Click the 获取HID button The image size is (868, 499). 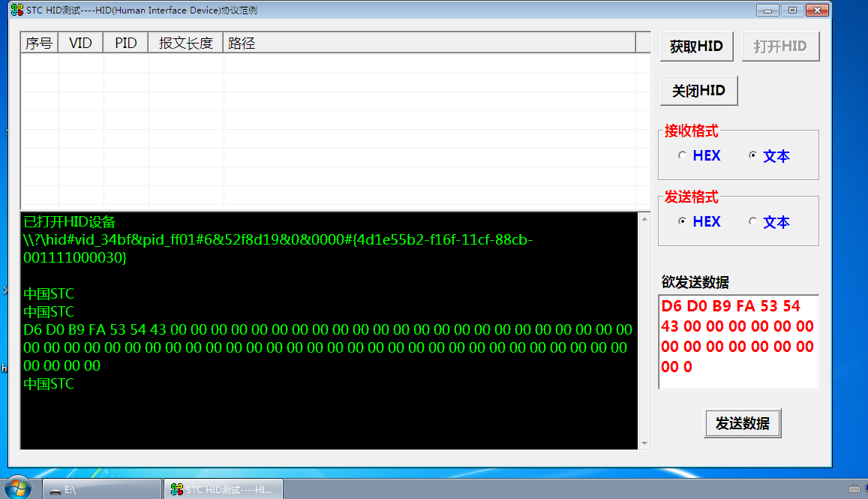(696, 47)
